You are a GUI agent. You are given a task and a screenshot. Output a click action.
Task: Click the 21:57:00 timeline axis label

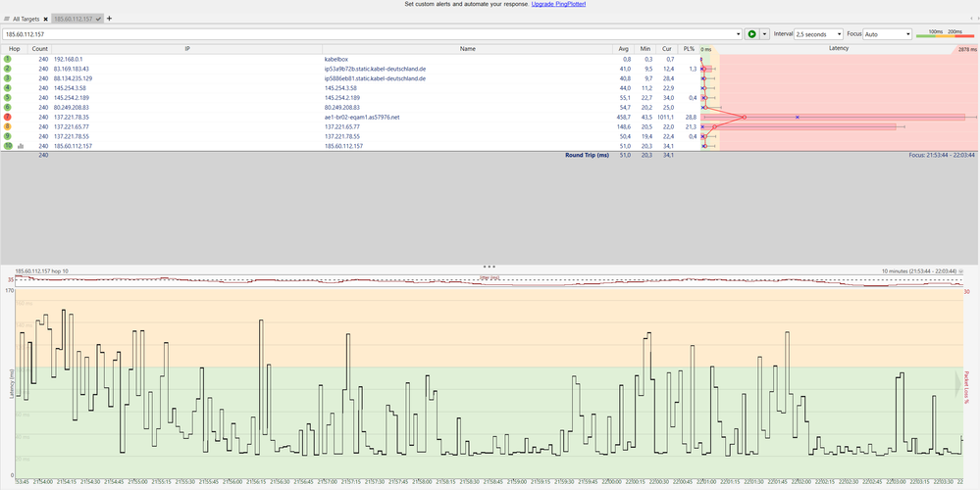tap(327, 481)
